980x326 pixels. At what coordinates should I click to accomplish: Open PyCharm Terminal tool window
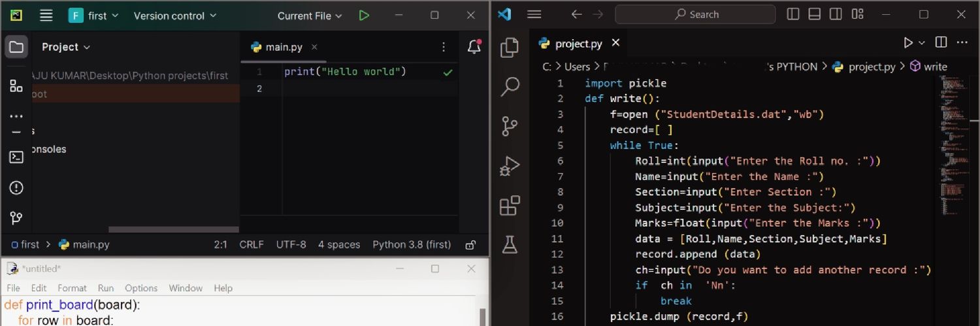coord(16,157)
